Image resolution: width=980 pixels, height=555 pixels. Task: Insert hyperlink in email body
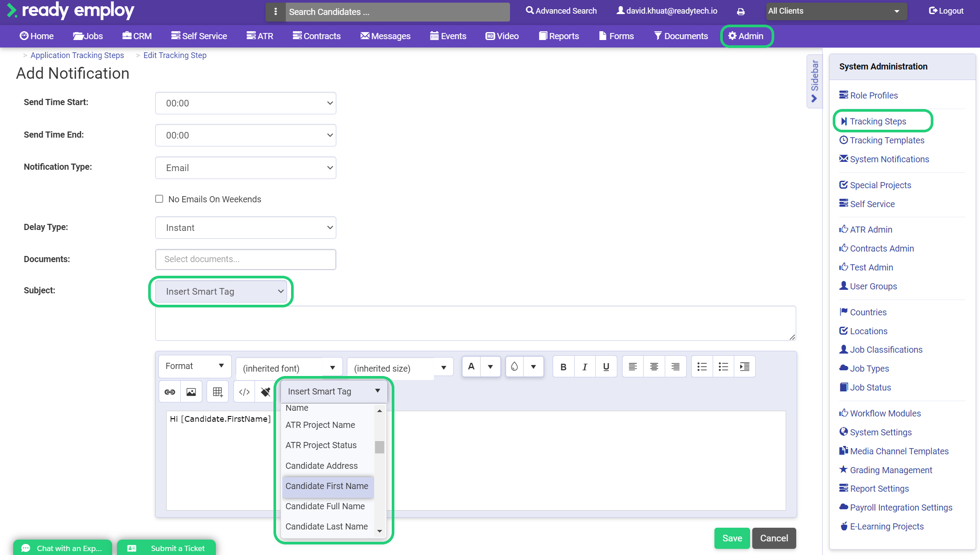click(170, 392)
